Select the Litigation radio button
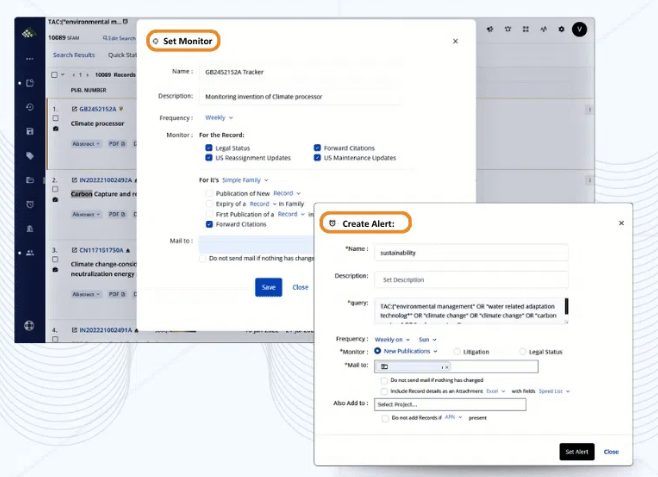Image resolution: width=658 pixels, height=477 pixels. click(x=457, y=351)
